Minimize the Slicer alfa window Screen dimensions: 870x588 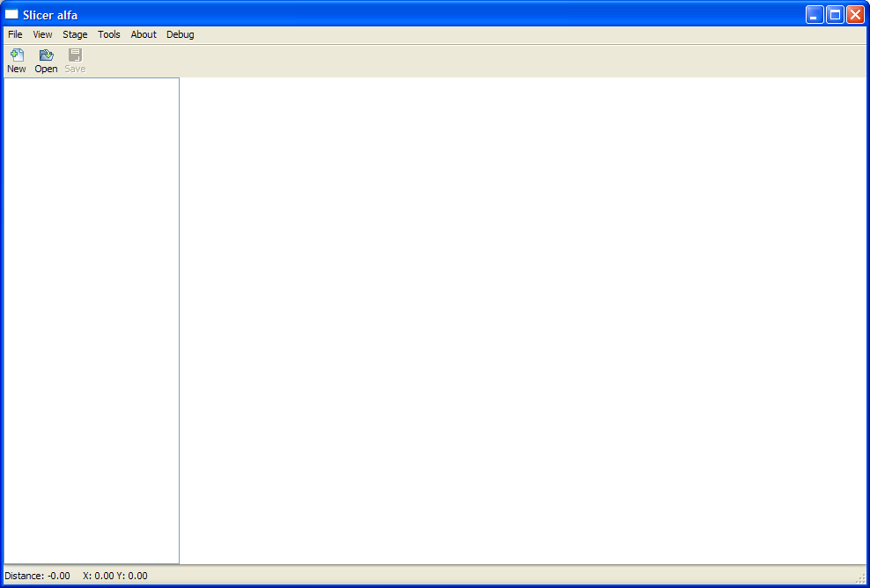pos(815,15)
